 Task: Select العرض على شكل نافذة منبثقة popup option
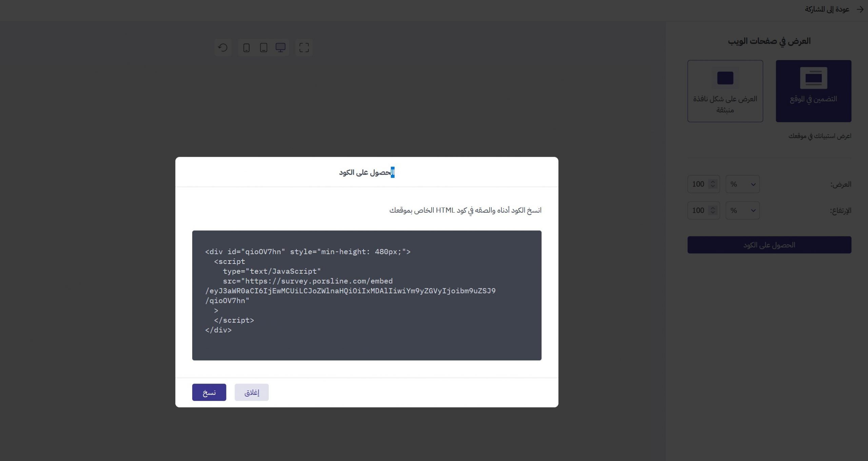point(725,91)
